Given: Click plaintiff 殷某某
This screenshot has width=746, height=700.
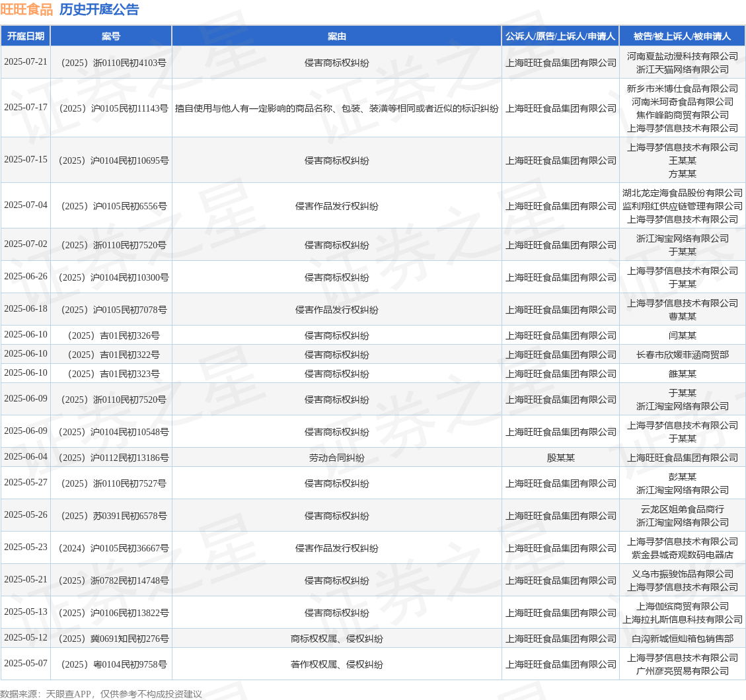Looking at the screenshot, I should point(560,458).
